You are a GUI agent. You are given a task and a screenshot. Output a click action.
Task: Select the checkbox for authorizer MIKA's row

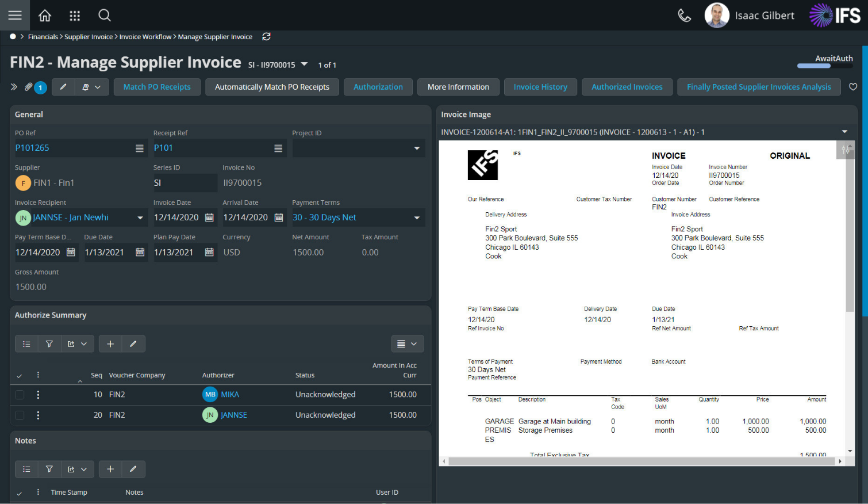pos(19,395)
